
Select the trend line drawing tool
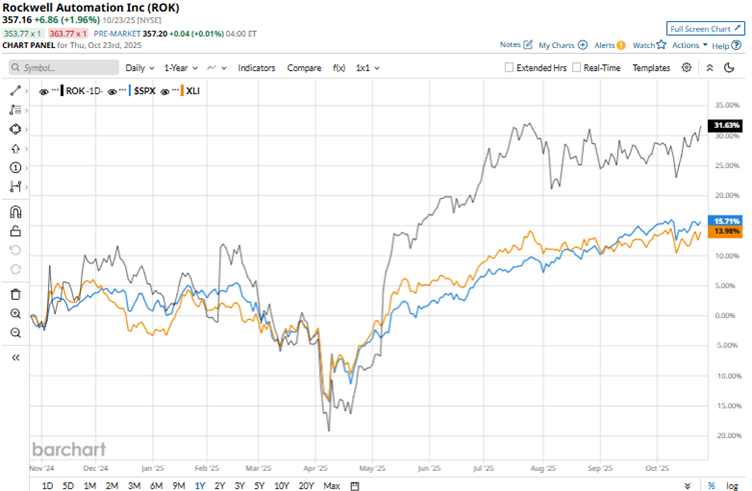click(15, 91)
